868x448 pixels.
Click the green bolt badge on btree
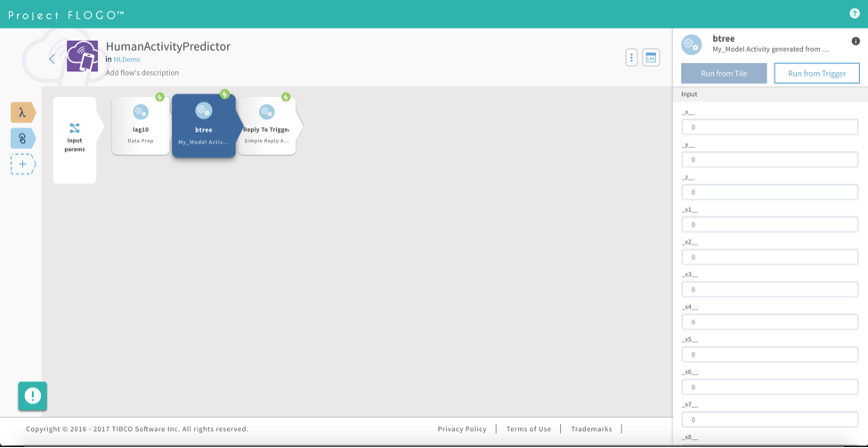coord(224,94)
